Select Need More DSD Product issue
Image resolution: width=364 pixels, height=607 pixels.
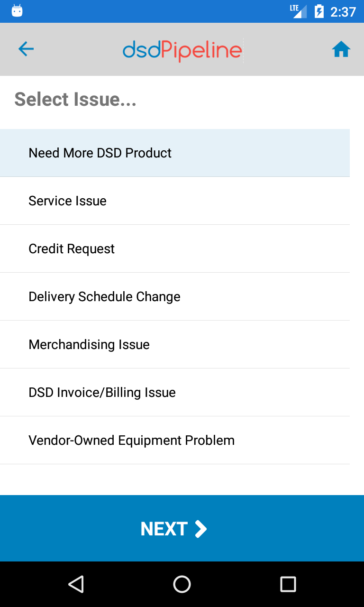[x=175, y=153]
